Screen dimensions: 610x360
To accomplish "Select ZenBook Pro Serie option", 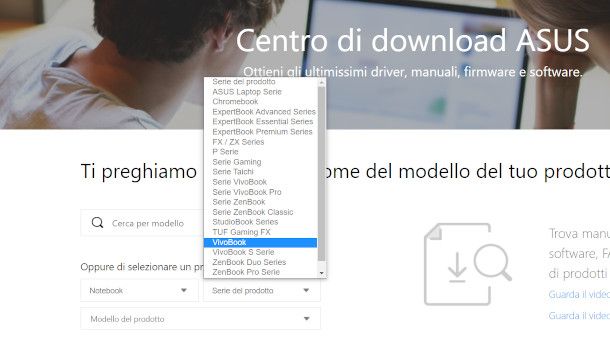I will coord(260,272).
